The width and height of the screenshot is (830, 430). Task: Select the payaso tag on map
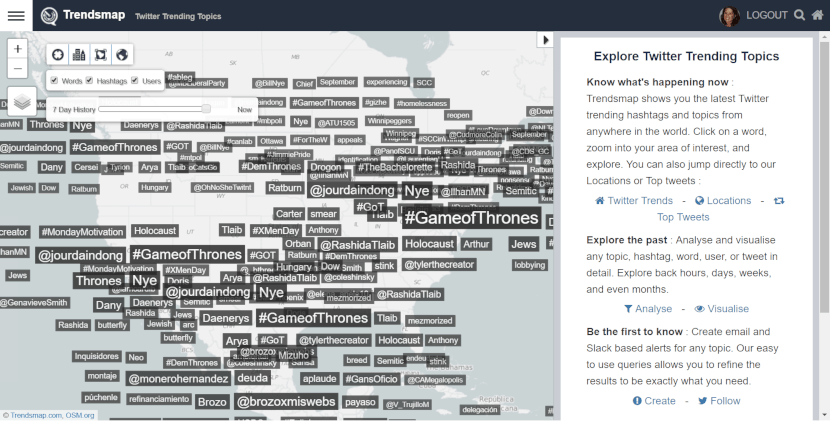360,402
